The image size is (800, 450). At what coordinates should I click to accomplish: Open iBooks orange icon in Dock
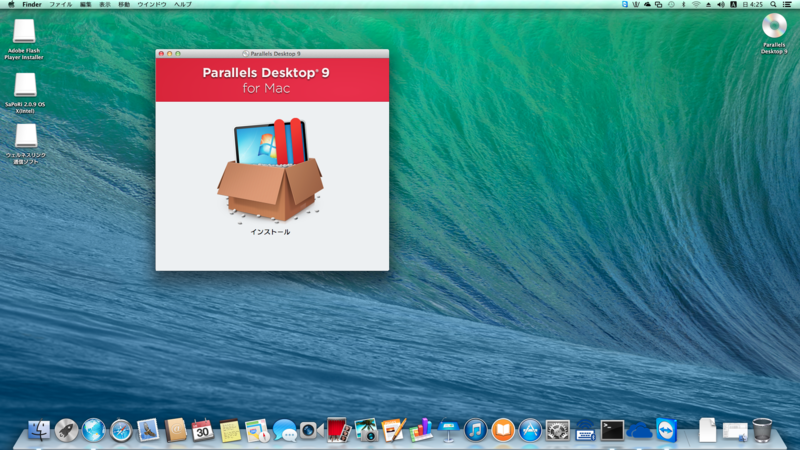(503, 431)
